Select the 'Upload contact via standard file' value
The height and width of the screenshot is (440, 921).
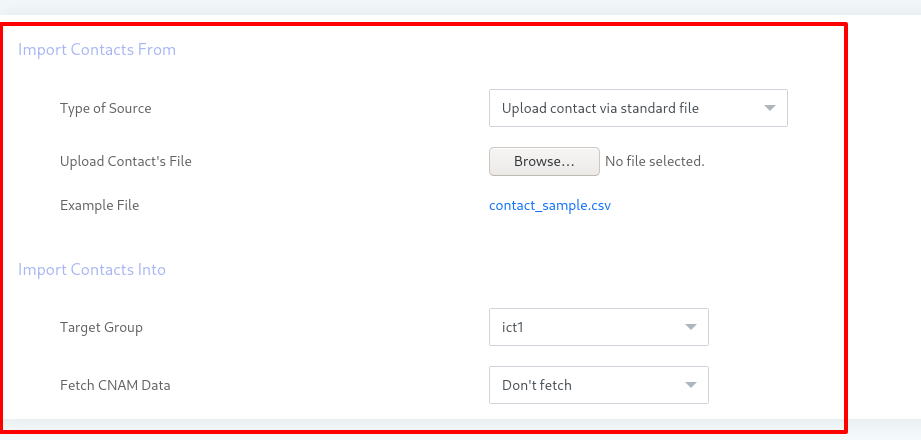pyautogui.click(x=600, y=108)
